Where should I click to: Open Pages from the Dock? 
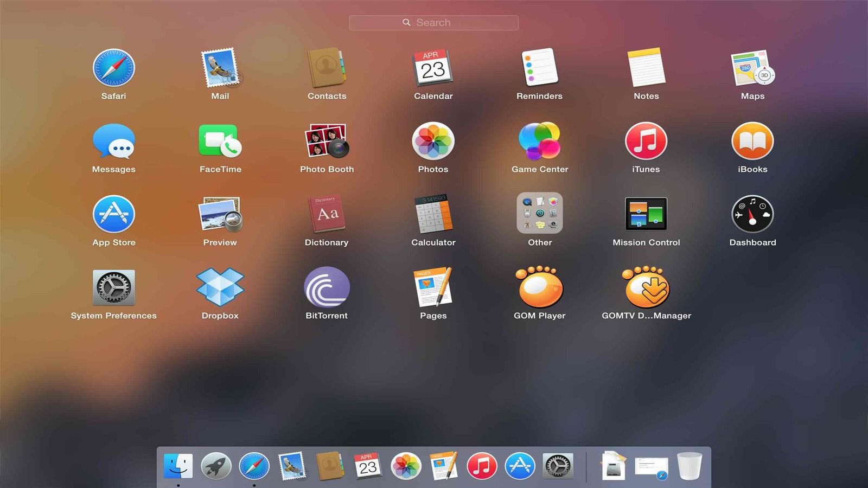pos(444,466)
